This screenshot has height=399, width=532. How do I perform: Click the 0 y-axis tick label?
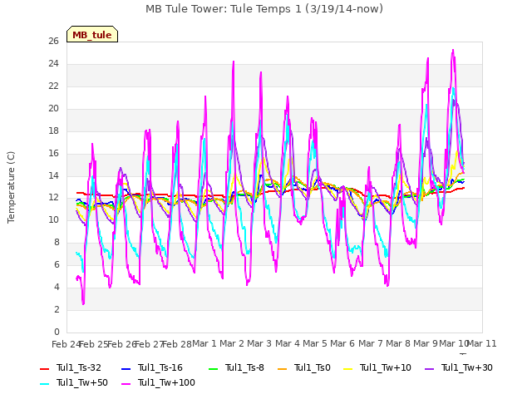[x=57, y=332]
